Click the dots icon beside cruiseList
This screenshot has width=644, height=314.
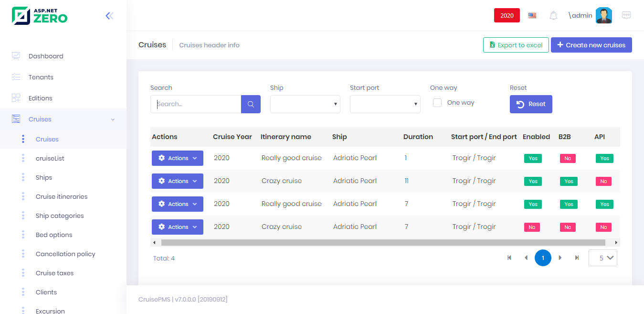(x=23, y=158)
